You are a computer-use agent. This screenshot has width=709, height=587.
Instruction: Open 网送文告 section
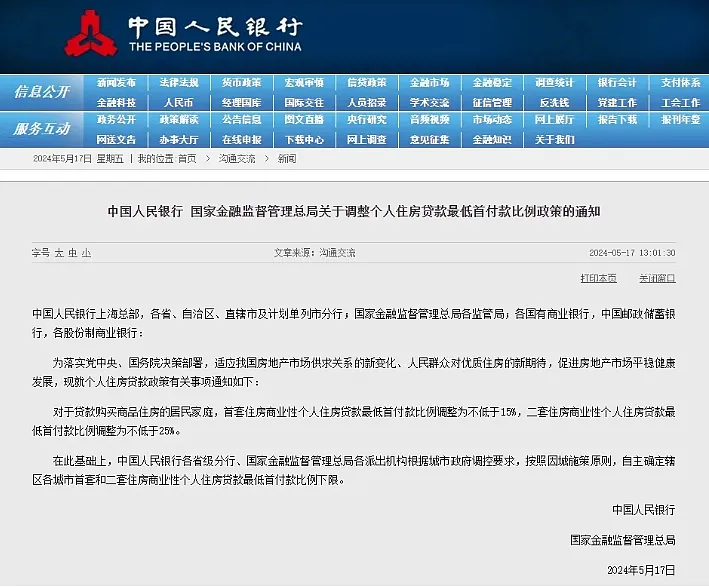tap(116, 140)
